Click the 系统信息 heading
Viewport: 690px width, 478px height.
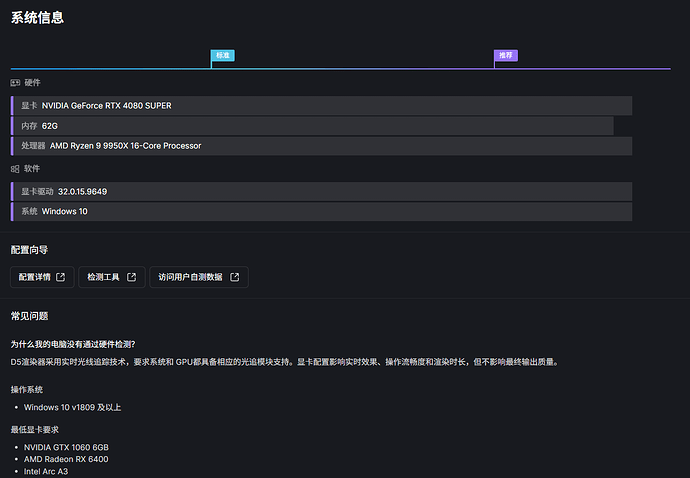[37, 18]
